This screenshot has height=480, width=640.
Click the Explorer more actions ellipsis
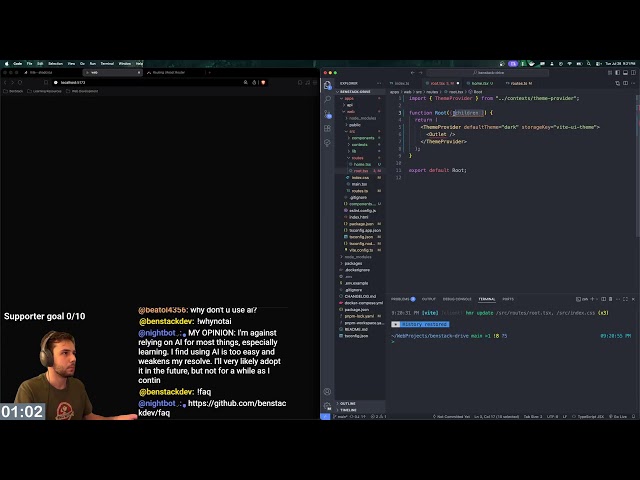click(x=379, y=83)
